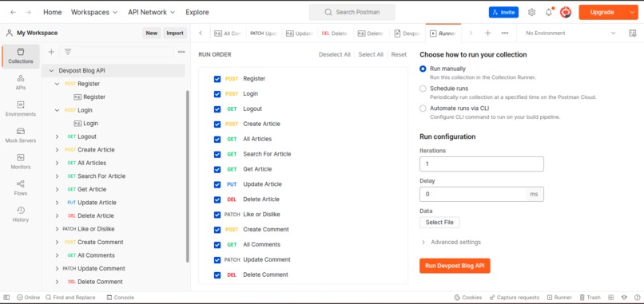Expand the Logout request in tree
Image resolution: width=644 pixels, height=304 pixels.
(57, 136)
